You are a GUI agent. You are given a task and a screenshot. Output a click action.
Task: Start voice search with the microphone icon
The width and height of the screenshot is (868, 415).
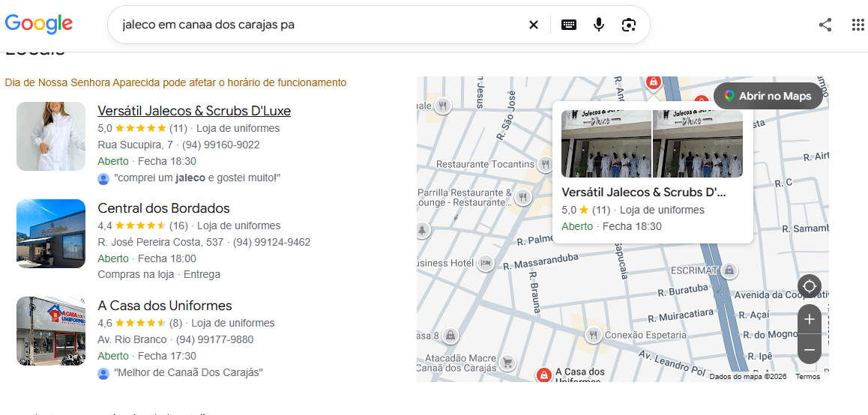598,25
